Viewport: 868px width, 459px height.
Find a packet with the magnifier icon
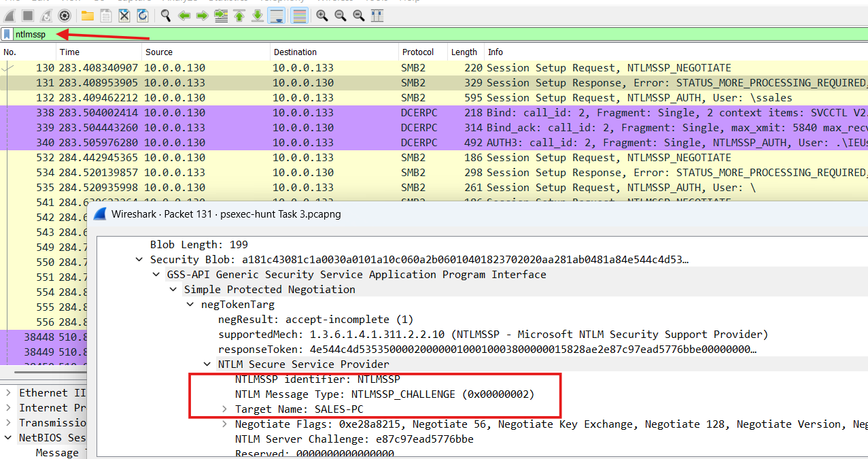click(x=166, y=15)
